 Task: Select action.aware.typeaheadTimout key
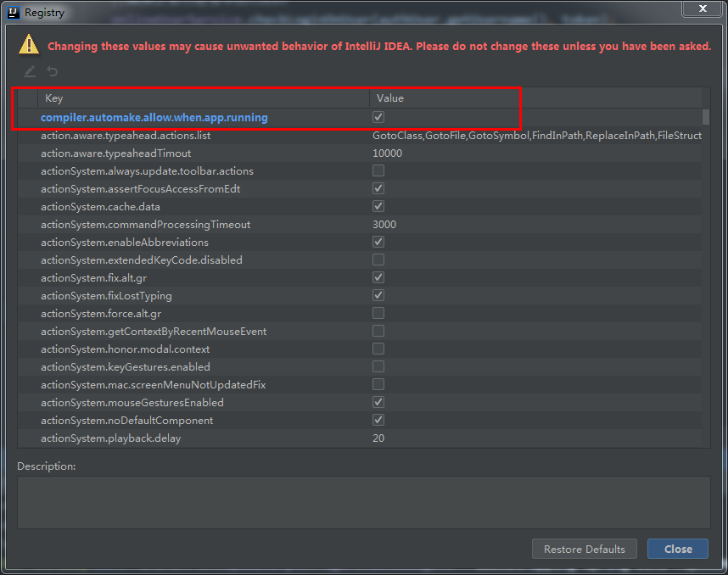pyautogui.click(x=115, y=154)
